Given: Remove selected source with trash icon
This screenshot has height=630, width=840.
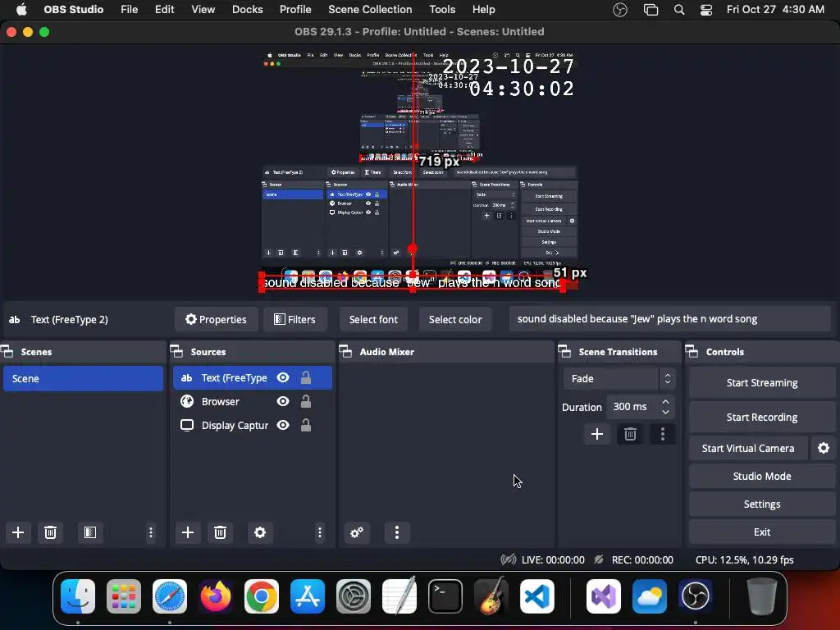Looking at the screenshot, I should tap(220, 532).
